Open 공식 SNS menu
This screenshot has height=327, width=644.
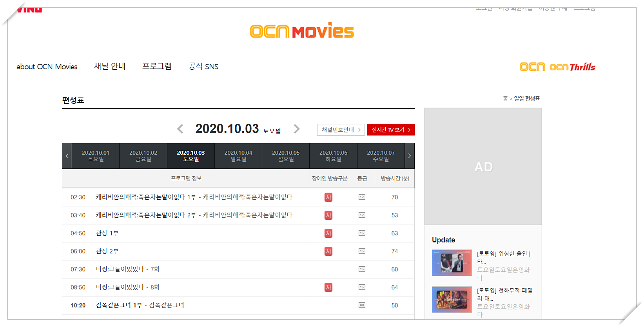tap(203, 66)
